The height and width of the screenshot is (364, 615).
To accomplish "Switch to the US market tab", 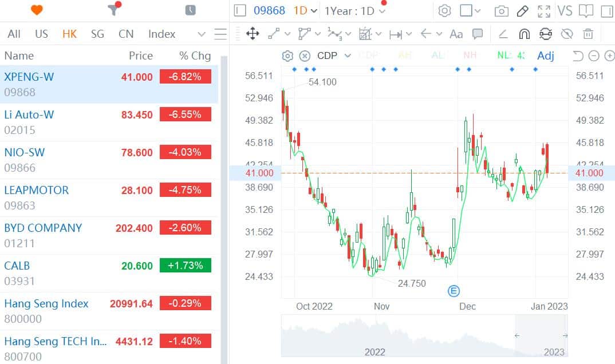I will click(41, 34).
